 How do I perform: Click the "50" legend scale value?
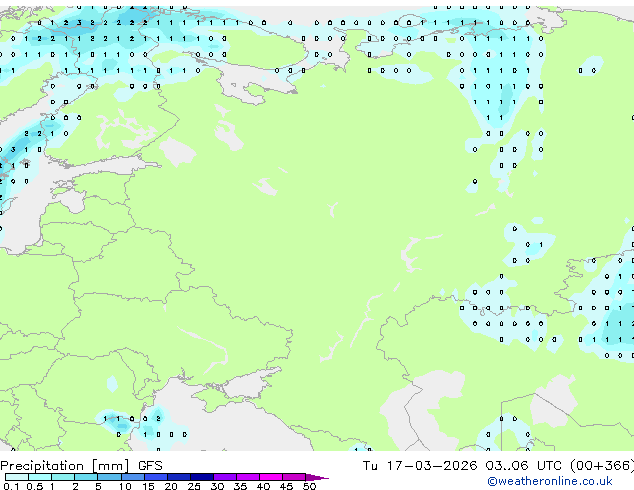coord(310,486)
